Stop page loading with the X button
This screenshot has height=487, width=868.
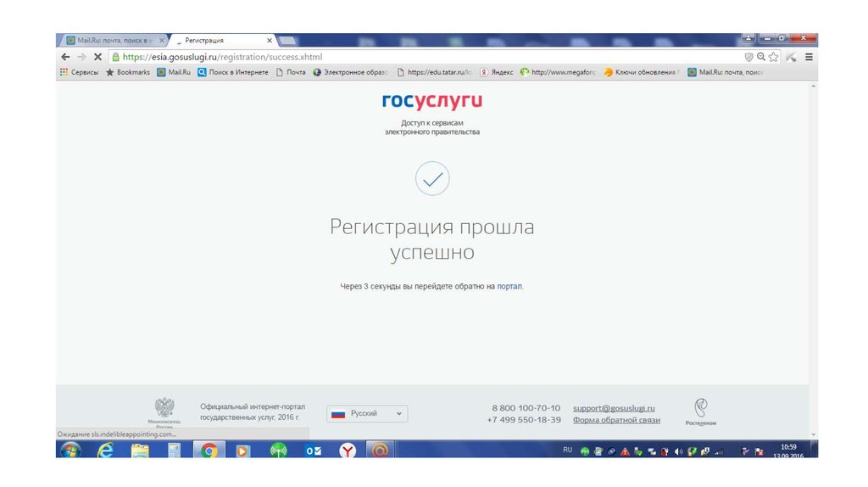coord(97,57)
